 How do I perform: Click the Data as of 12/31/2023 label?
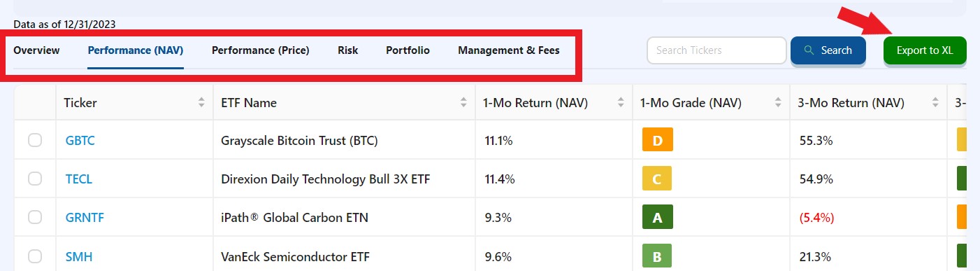(x=64, y=24)
